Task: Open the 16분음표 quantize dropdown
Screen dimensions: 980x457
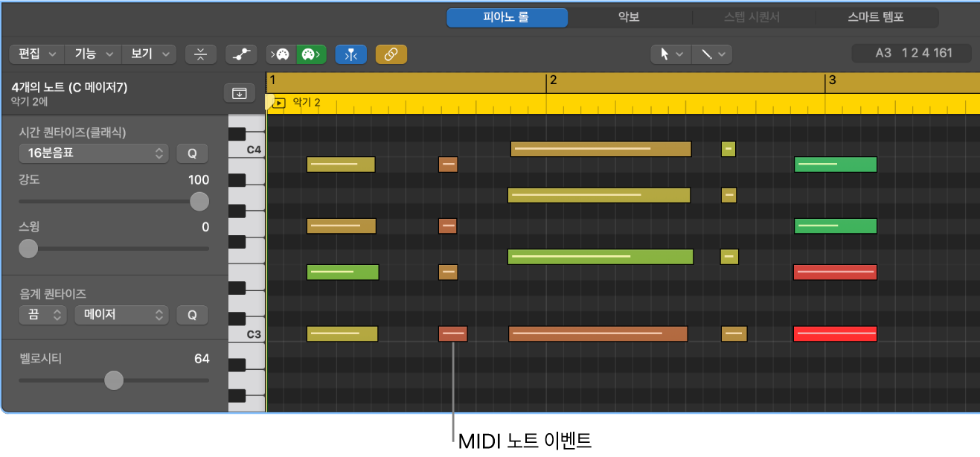Action: [93, 153]
